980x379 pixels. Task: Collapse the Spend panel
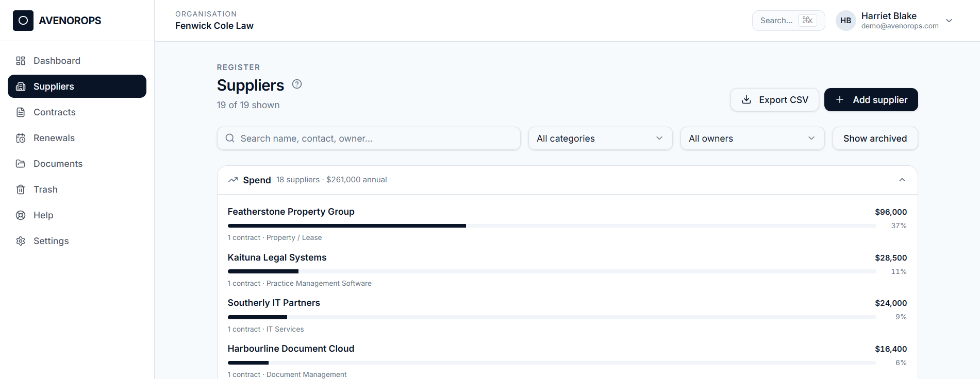click(x=902, y=180)
